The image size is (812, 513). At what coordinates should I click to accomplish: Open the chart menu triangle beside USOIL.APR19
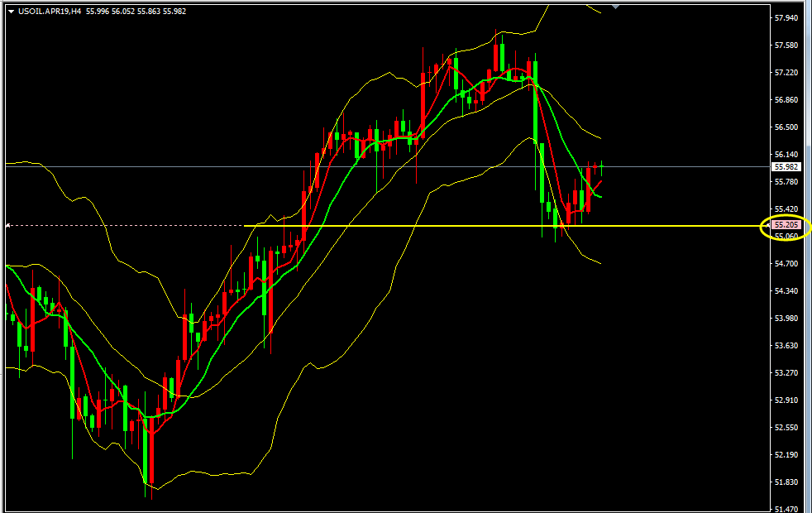[x=11, y=12]
